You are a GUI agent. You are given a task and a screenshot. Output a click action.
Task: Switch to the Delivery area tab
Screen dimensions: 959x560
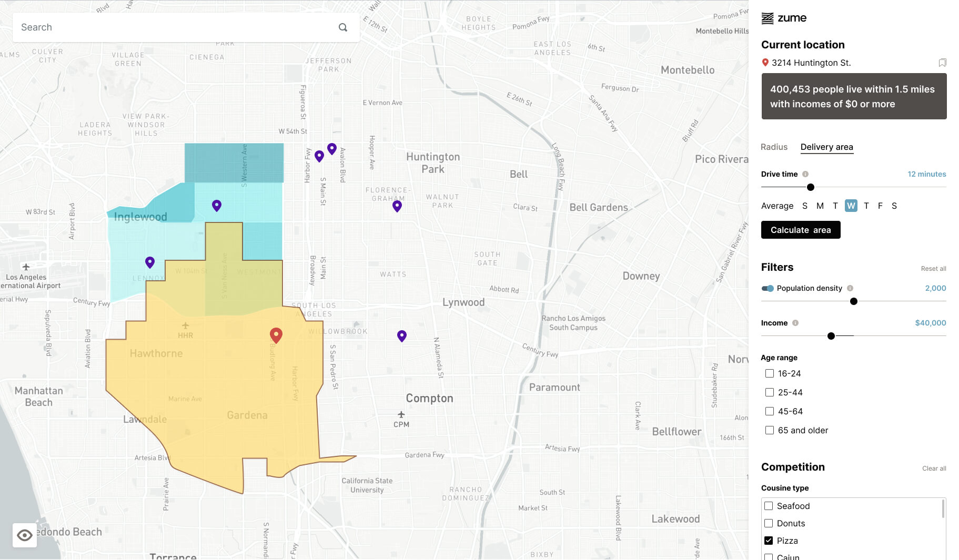coord(826,147)
